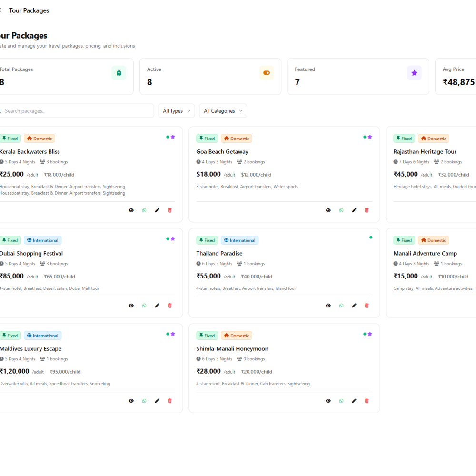Screen dimensions: 476x476
Task: View the Thailand Paradise package
Action: pos(328,306)
